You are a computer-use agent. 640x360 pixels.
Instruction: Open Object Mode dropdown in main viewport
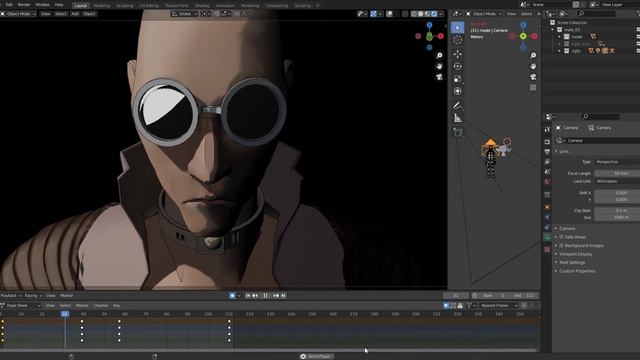pyautogui.click(x=18, y=14)
